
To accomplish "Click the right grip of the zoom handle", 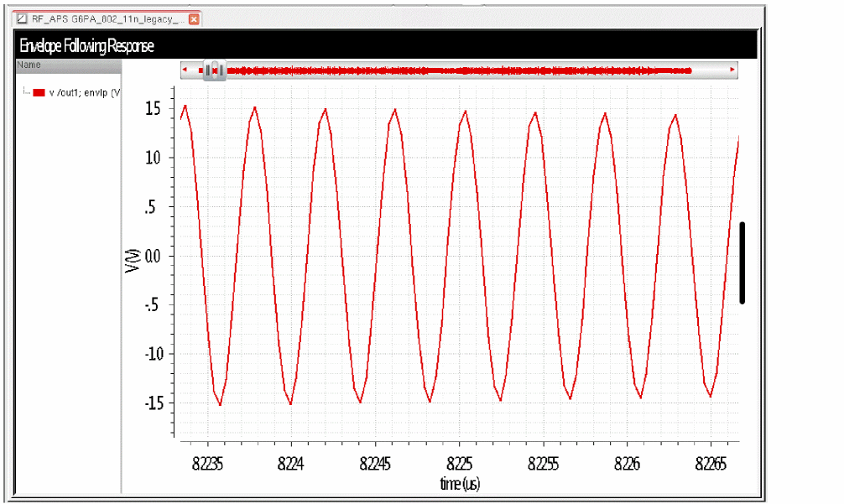I will coord(222,70).
